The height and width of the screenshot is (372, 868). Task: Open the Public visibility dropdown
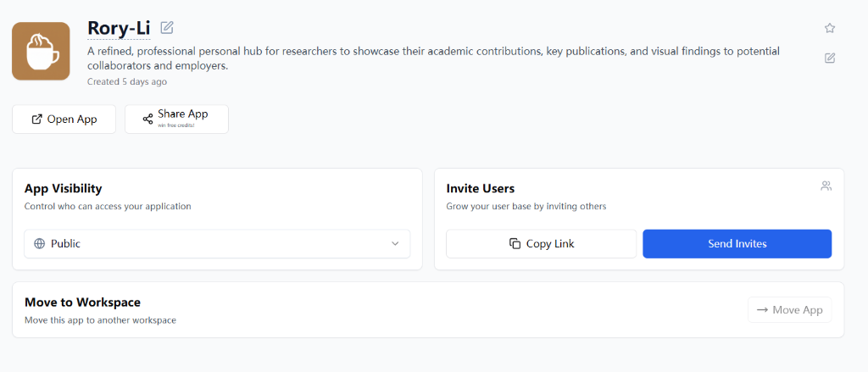pyautogui.click(x=217, y=243)
